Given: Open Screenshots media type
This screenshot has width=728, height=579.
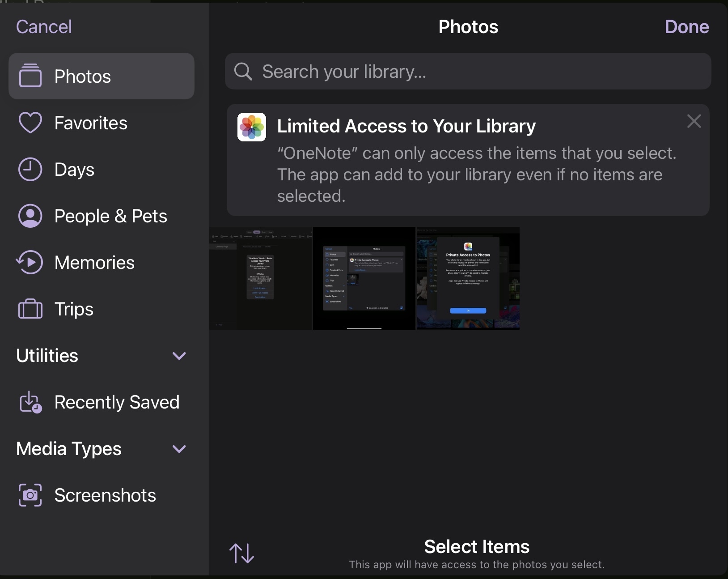Looking at the screenshot, I should [102, 495].
